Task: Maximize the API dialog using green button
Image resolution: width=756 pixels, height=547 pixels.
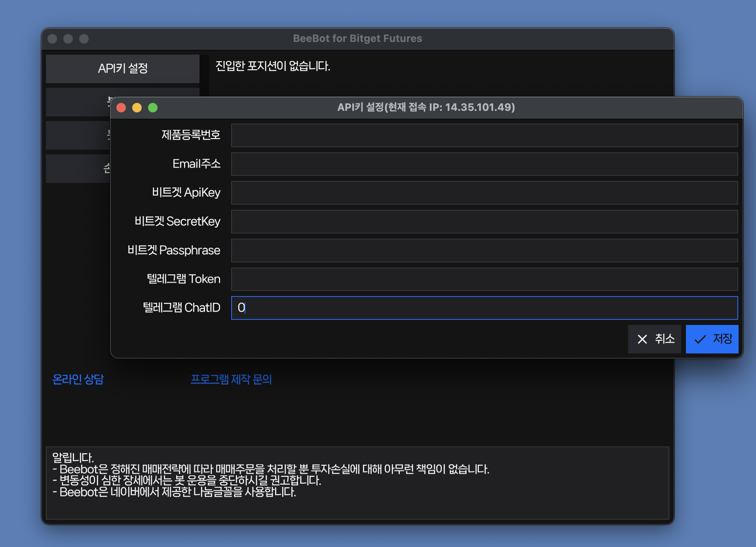Action: click(153, 108)
